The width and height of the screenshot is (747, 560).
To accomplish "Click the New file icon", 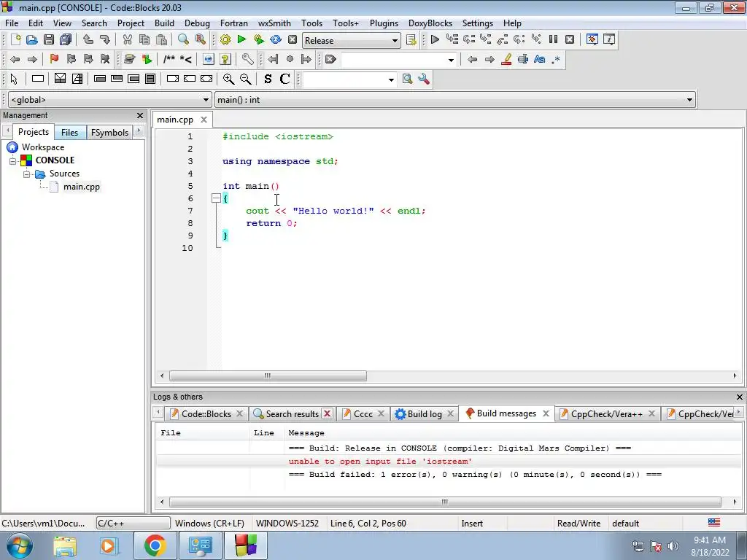I will tap(15, 39).
